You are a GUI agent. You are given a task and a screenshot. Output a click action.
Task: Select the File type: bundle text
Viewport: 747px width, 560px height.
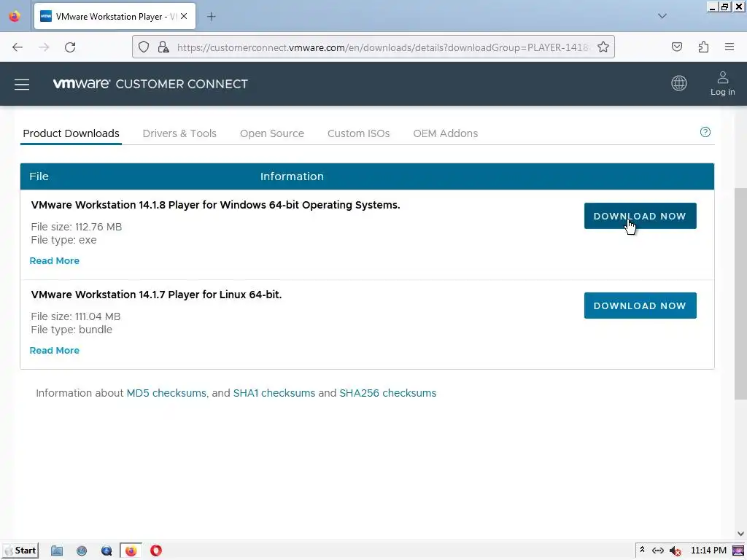coord(71,330)
